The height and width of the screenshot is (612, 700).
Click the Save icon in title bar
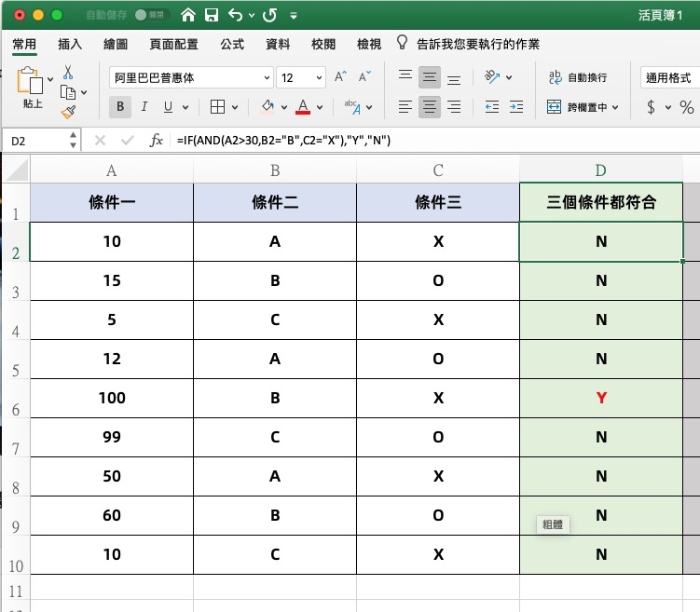pyautogui.click(x=212, y=16)
